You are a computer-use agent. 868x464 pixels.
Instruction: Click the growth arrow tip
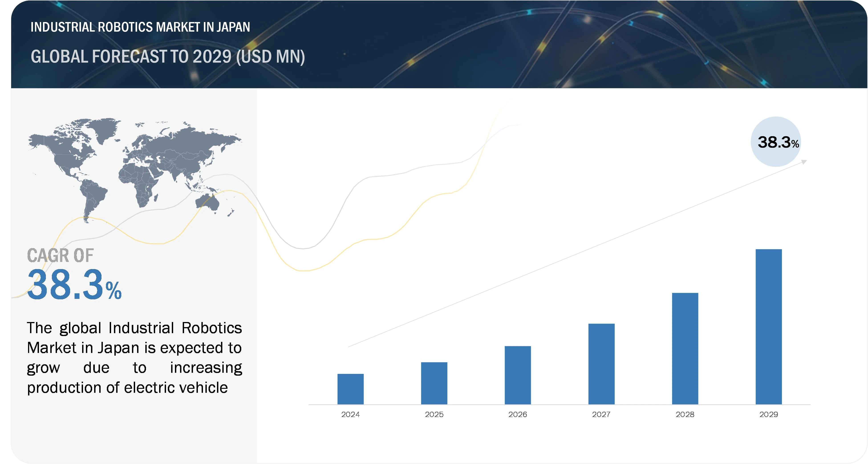(x=804, y=162)
